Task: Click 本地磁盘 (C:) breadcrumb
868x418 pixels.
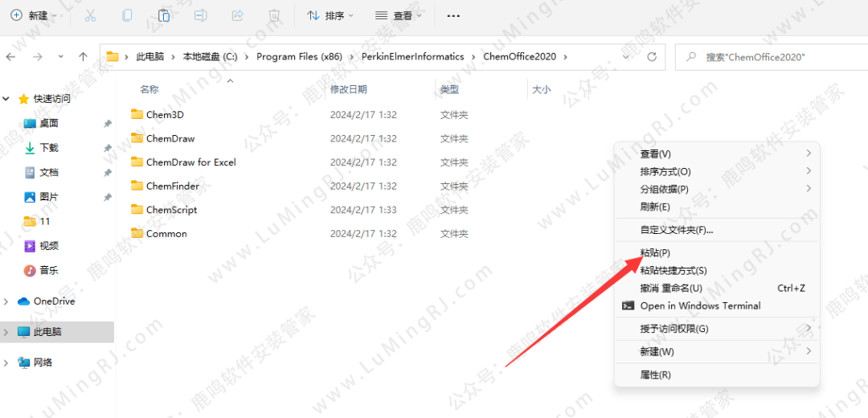Action: pyautogui.click(x=211, y=56)
